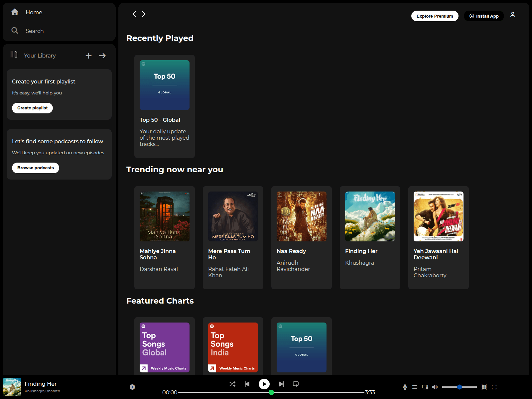Click the song progress bar

[271, 392]
